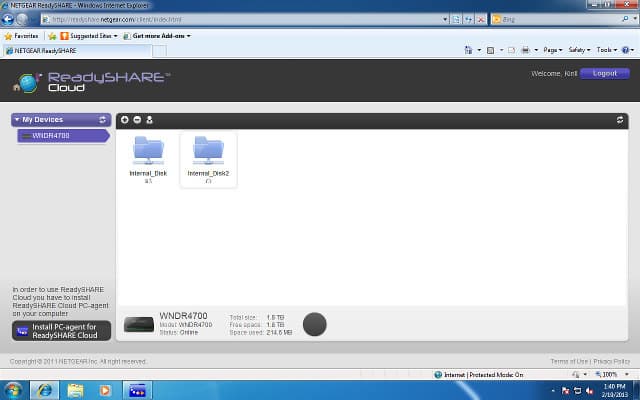
Task: Refresh the My Devices list
Action: pos(102,120)
